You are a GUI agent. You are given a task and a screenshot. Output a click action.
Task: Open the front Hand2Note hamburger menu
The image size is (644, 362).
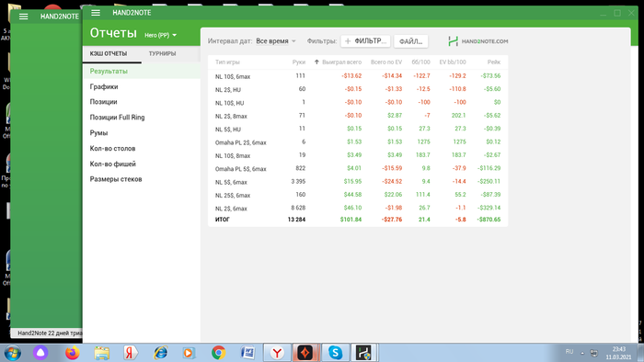[96, 13]
